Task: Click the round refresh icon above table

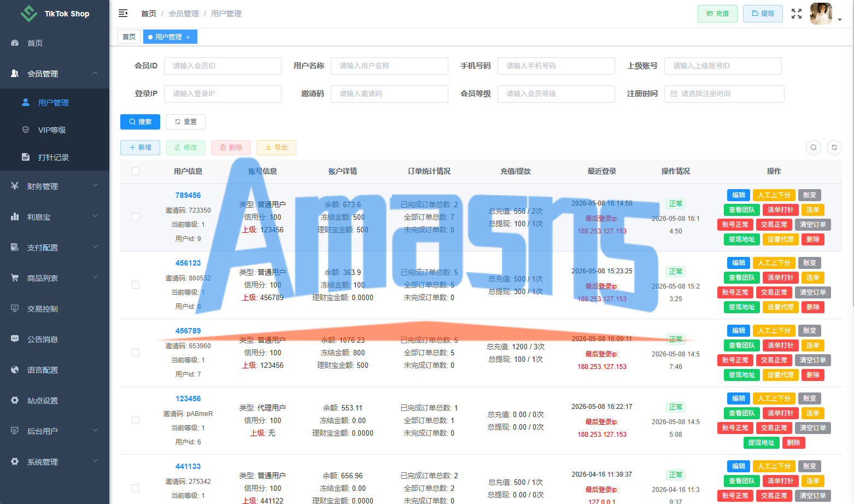Action: [x=834, y=147]
